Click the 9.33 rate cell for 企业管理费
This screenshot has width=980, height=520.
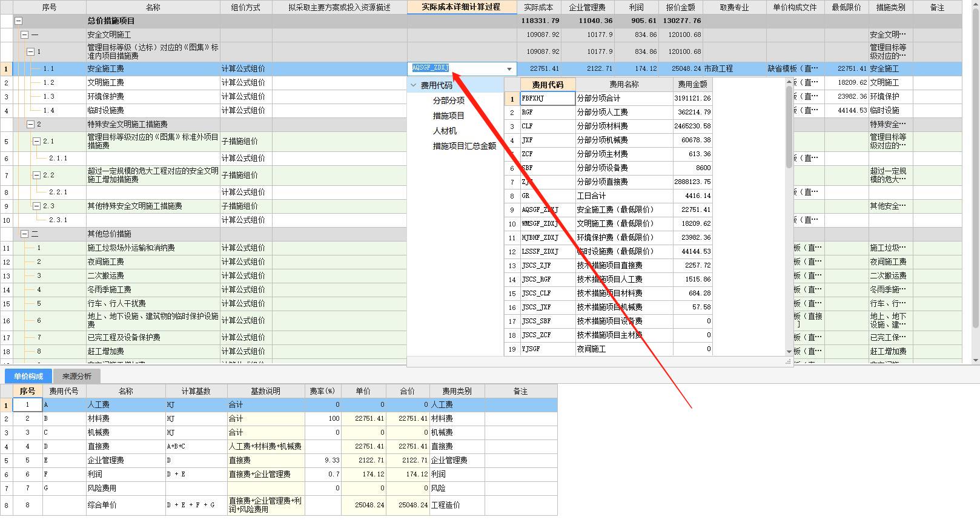(323, 460)
